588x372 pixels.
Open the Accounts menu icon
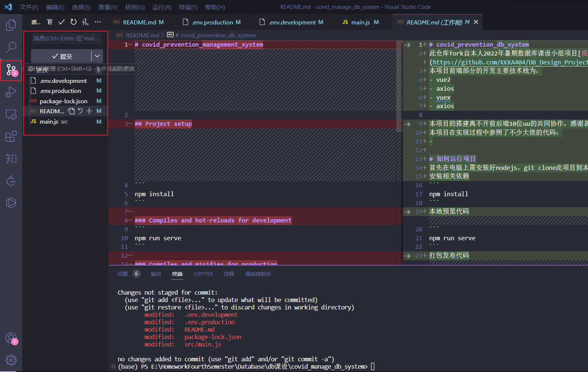tap(11, 338)
